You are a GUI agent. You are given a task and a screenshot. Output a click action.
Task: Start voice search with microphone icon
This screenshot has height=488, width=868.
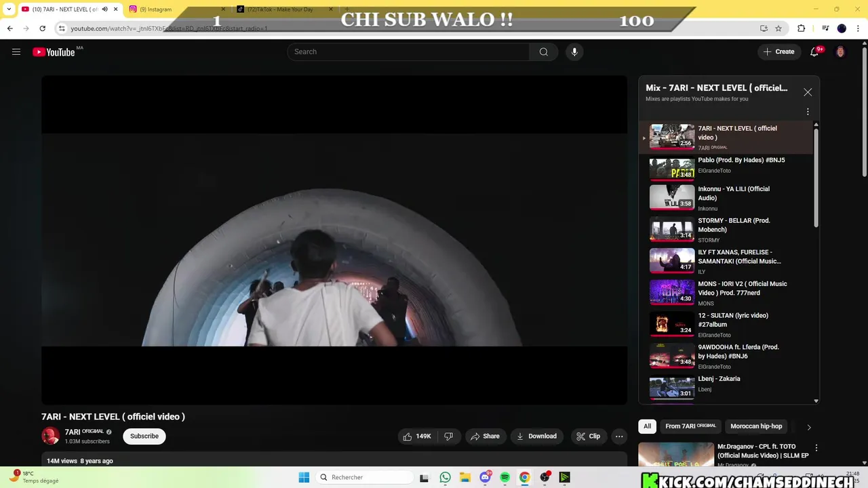[x=574, y=52]
